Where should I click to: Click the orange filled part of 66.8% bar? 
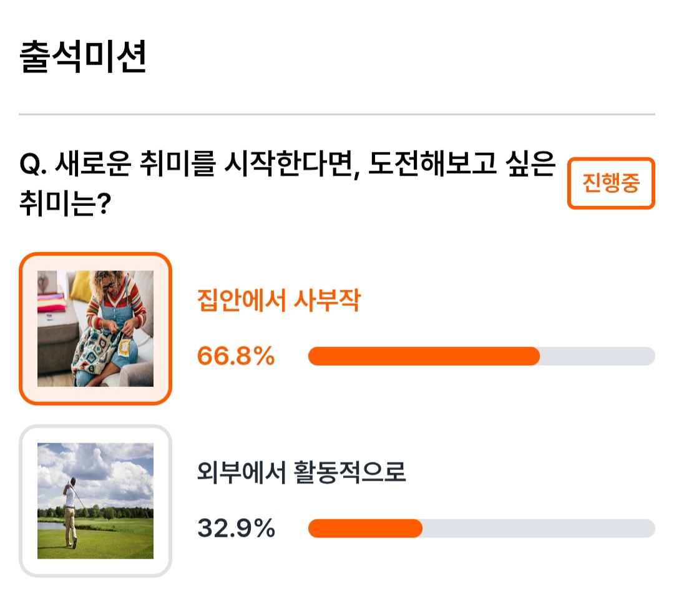(424, 356)
